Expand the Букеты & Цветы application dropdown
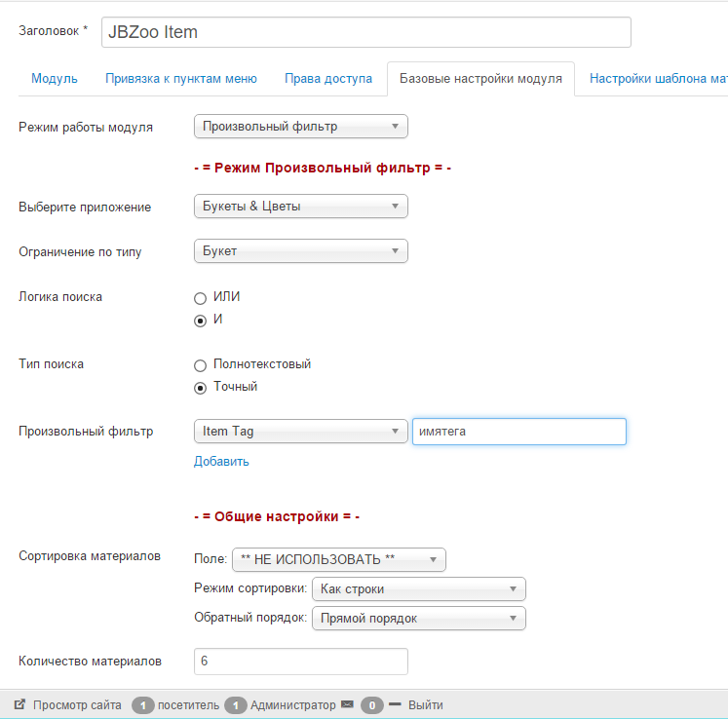 300,207
